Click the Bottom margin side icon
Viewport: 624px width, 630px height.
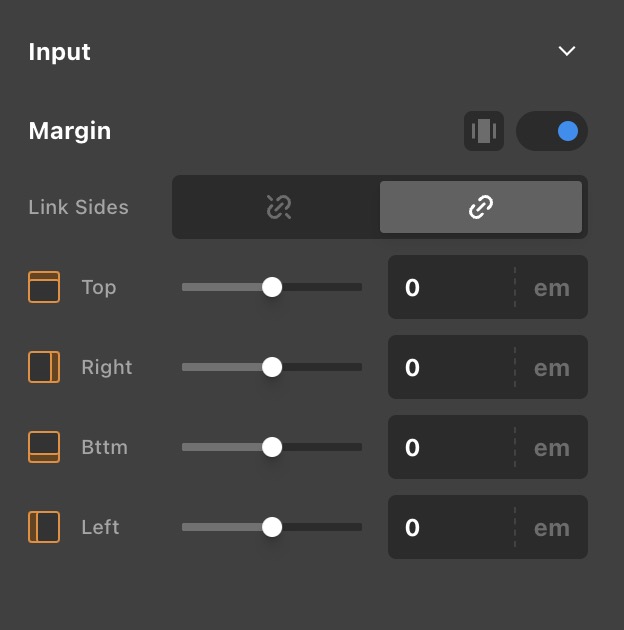[44, 447]
